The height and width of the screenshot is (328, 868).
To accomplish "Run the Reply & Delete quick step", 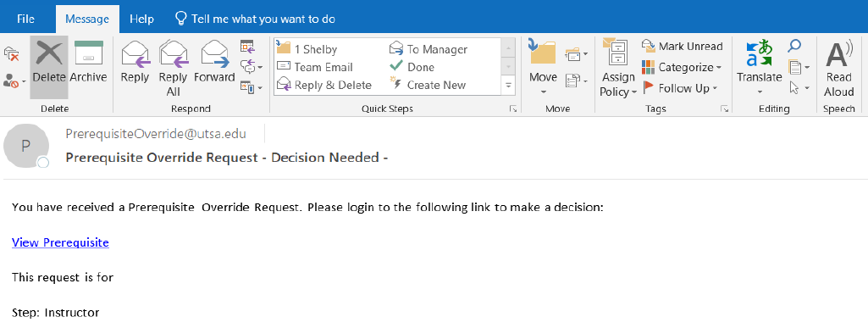I will [323, 85].
